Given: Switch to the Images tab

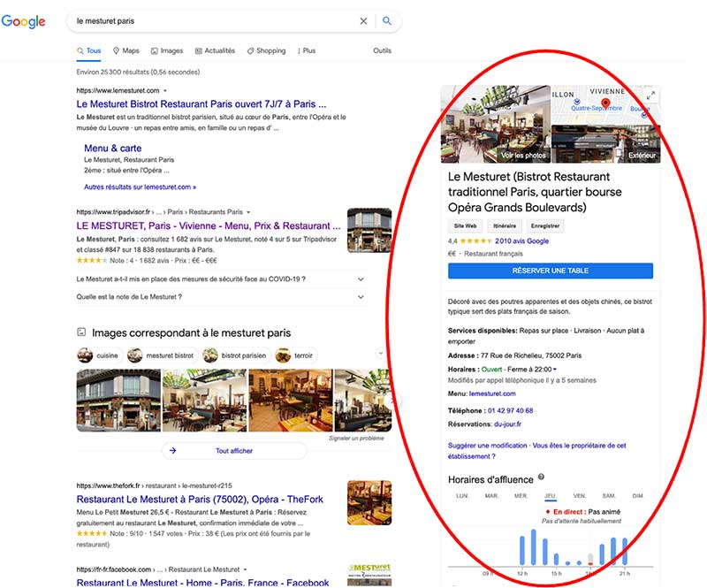Looking at the screenshot, I should [x=167, y=51].
